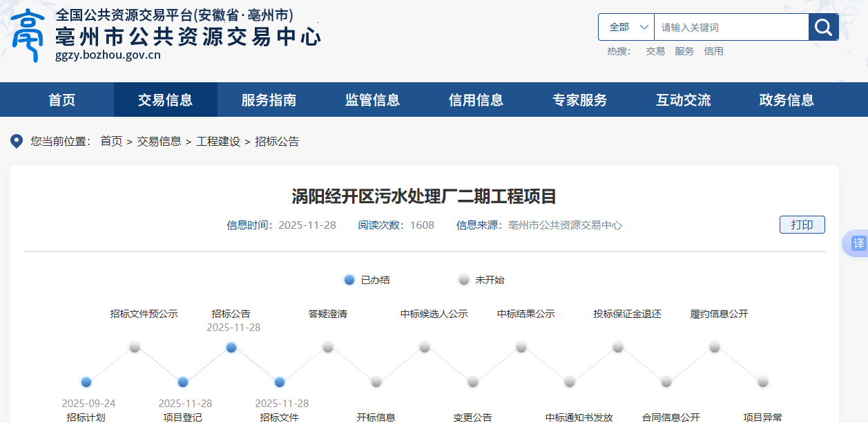Click the floating translate 译 icon
The width and height of the screenshot is (868, 423).
pyautogui.click(x=858, y=244)
